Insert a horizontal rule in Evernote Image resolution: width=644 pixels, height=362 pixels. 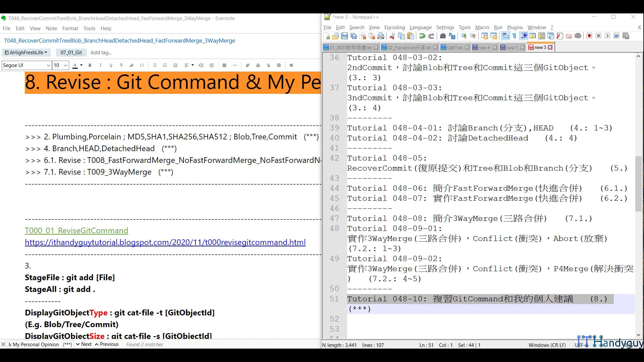235,65
